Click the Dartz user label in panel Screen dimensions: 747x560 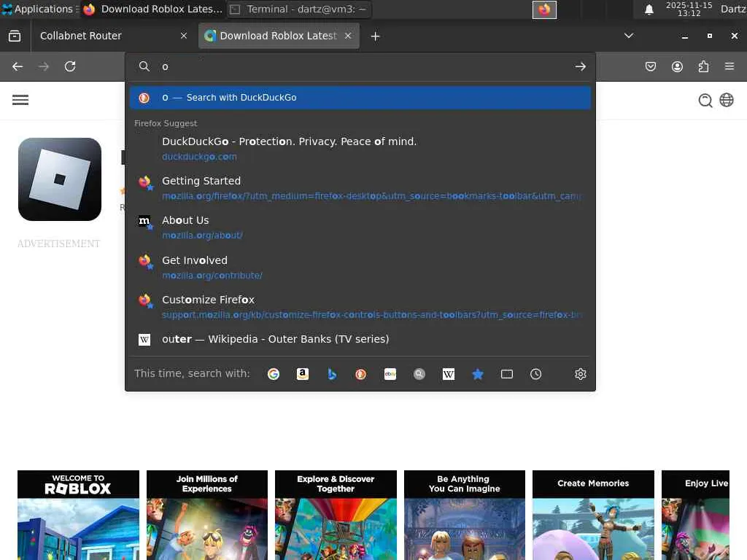click(733, 9)
